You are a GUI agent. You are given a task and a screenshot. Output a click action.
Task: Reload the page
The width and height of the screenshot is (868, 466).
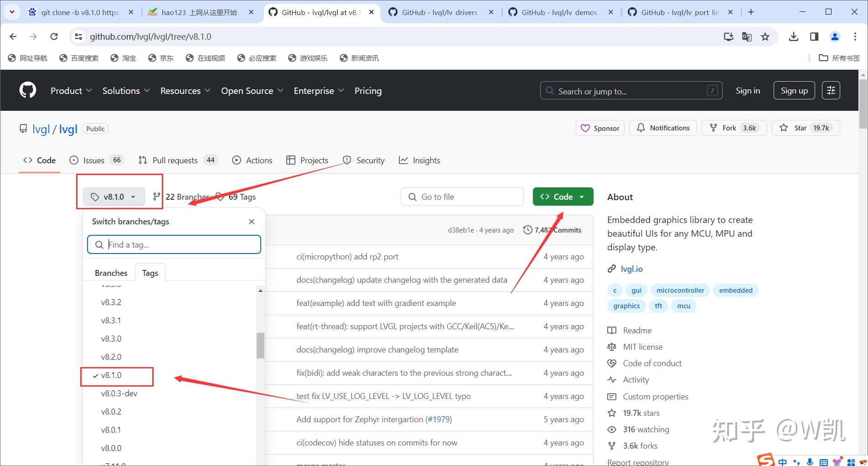pyautogui.click(x=54, y=36)
